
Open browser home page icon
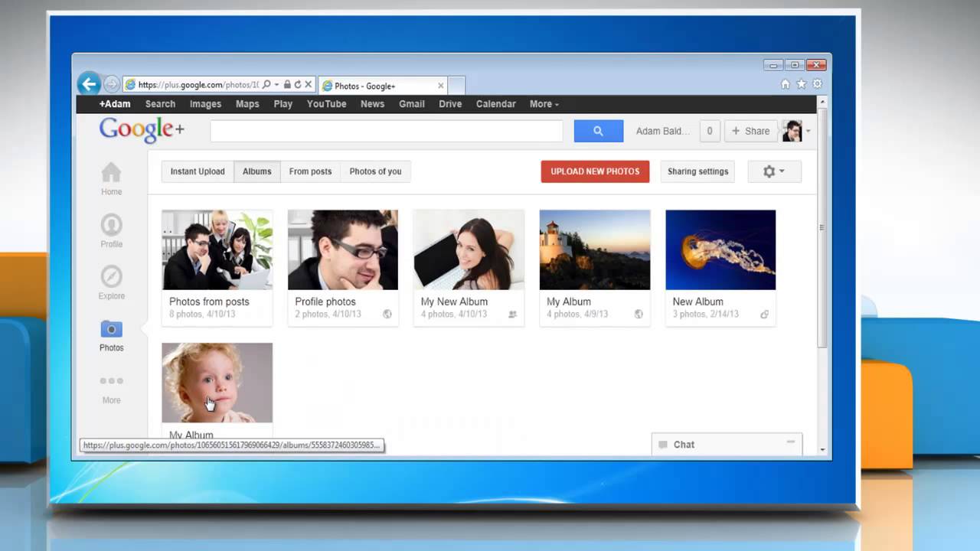(x=785, y=84)
